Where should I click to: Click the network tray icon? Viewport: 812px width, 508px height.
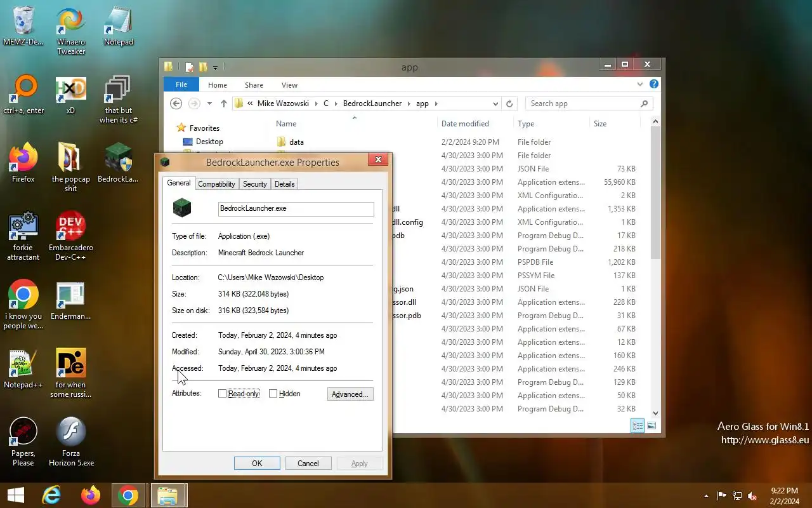point(737,496)
